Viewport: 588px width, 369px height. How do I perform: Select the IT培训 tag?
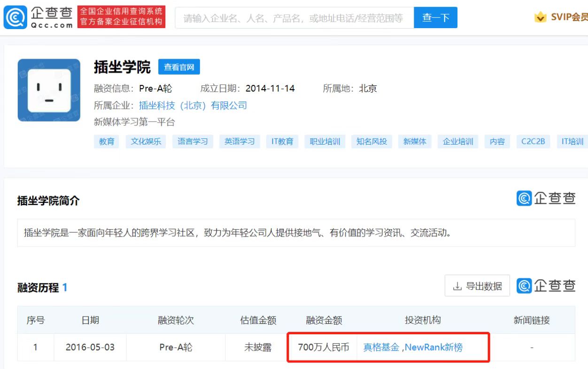click(572, 141)
